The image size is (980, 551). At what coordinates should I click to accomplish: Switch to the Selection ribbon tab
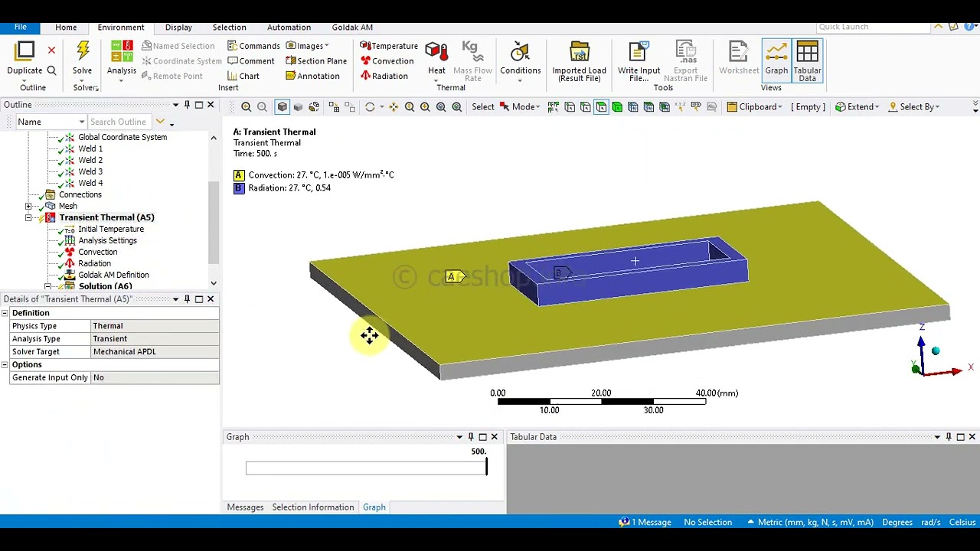229,28
